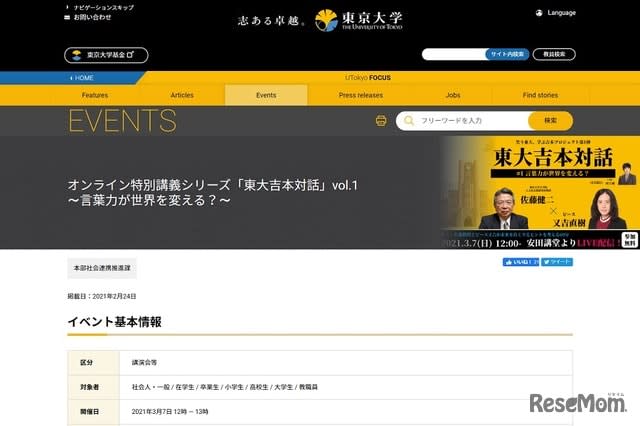The height and width of the screenshot is (426, 640).
Task: Open the Language selector globe icon
Action: pos(539,13)
